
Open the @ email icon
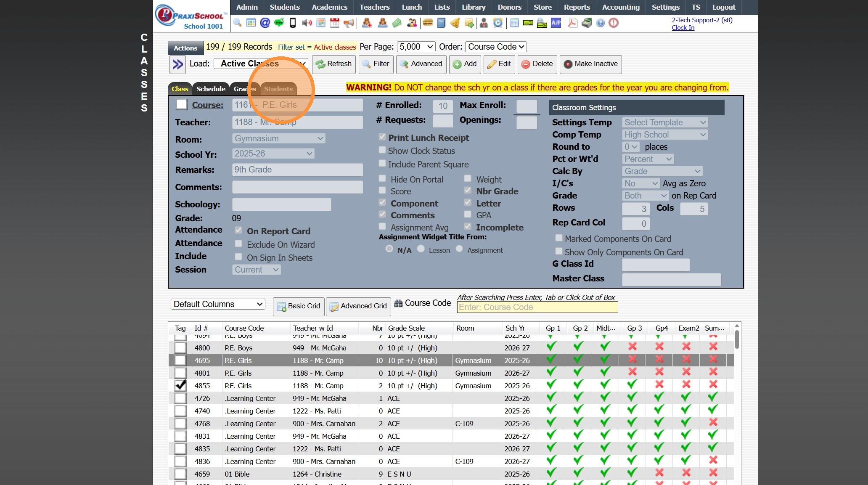tap(265, 23)
